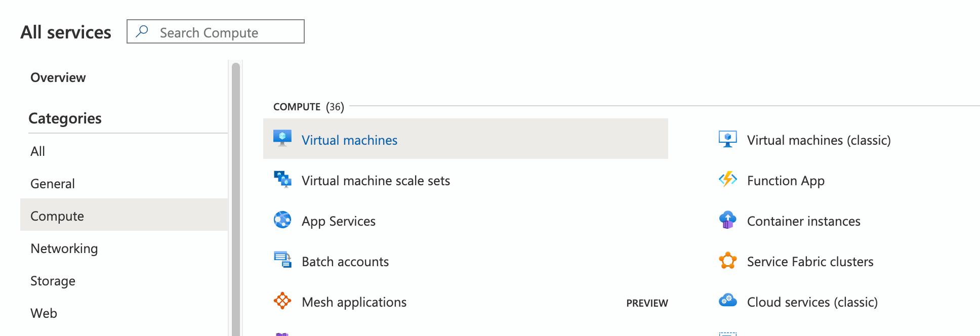Choose the Networking category
Image resolution: width=980 pixels, height=336 pixels.
tap(64, 248)
